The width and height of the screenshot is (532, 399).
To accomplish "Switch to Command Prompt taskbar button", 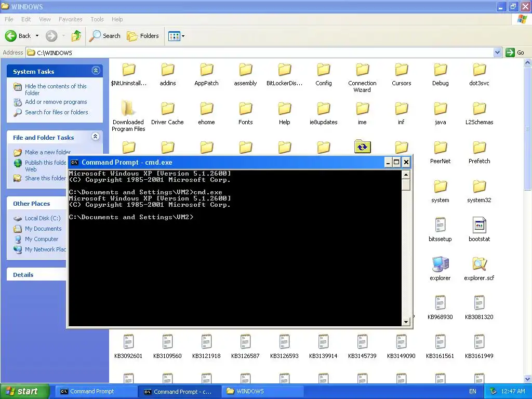I will pyautogui.click(x=95, y=391).
